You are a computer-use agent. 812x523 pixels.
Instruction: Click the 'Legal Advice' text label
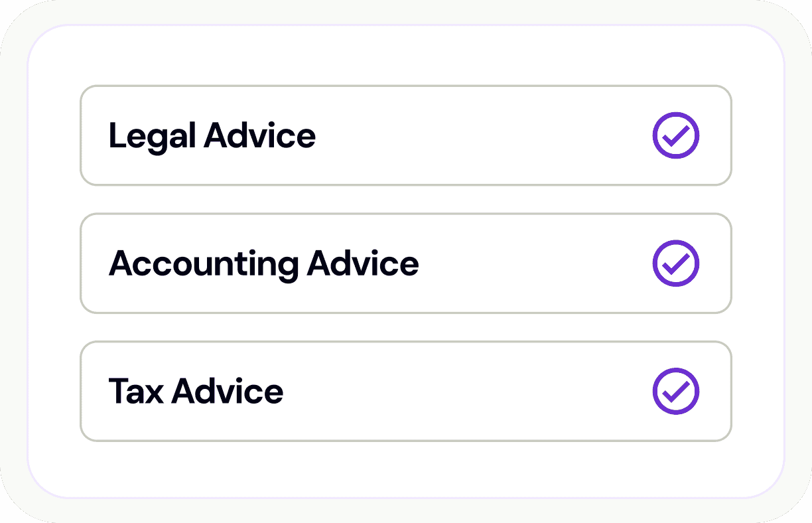point(212,136)
